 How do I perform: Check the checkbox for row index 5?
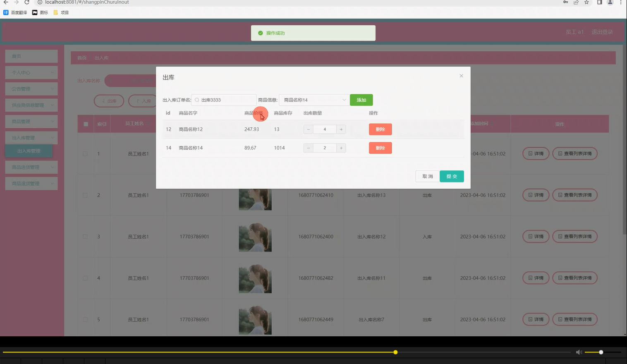[85, 320]
